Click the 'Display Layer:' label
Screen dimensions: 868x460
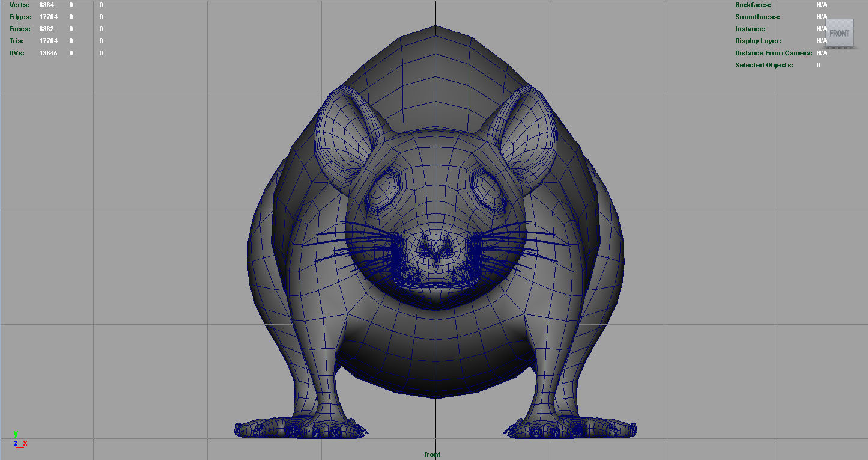coord(758,41)
